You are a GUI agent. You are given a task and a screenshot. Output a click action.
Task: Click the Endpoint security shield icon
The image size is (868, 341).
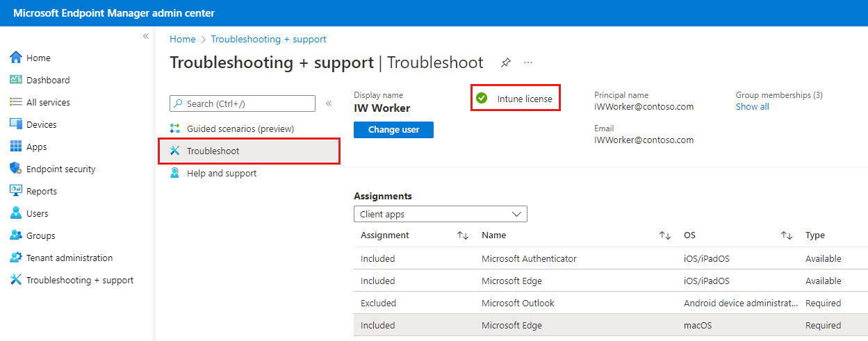(x=16, y=169)
